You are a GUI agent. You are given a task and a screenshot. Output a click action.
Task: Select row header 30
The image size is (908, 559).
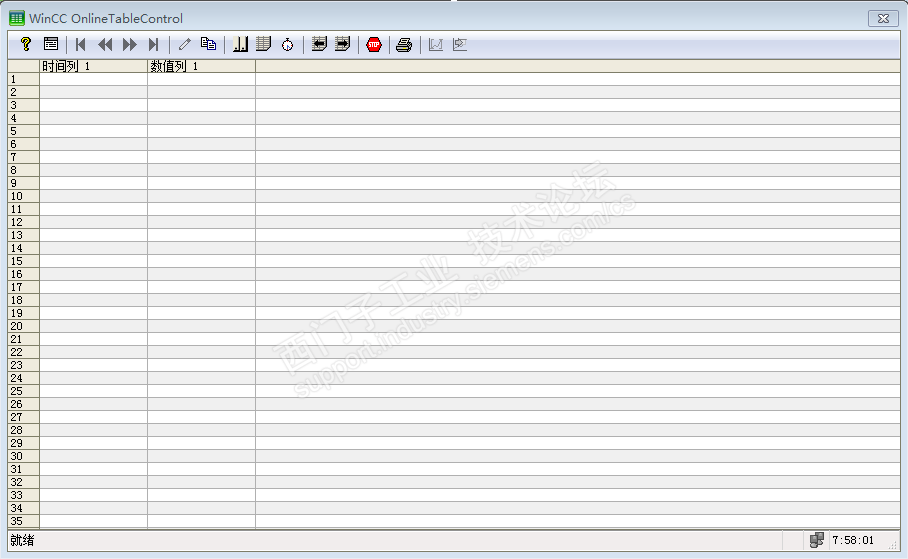(x=24, y=456)
